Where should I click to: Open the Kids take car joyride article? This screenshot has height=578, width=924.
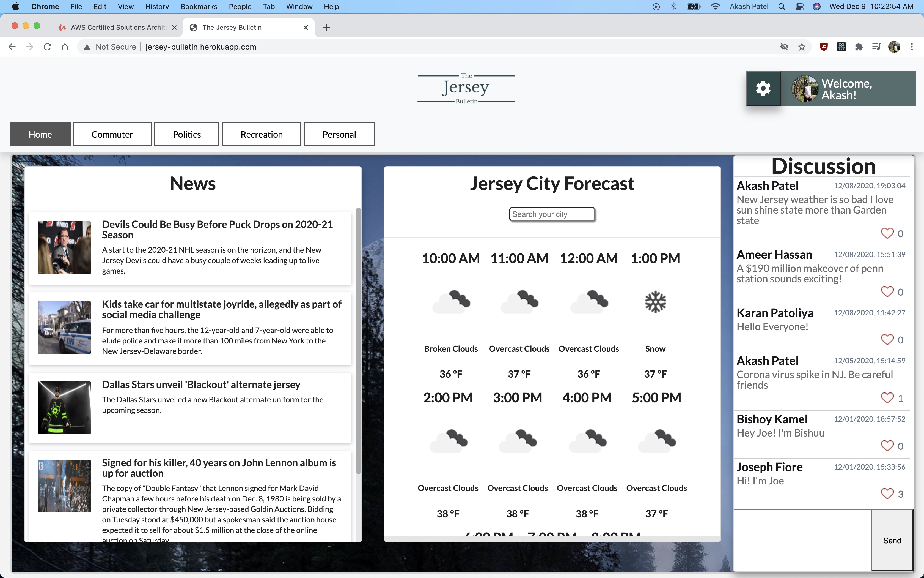tap(190, 328)
